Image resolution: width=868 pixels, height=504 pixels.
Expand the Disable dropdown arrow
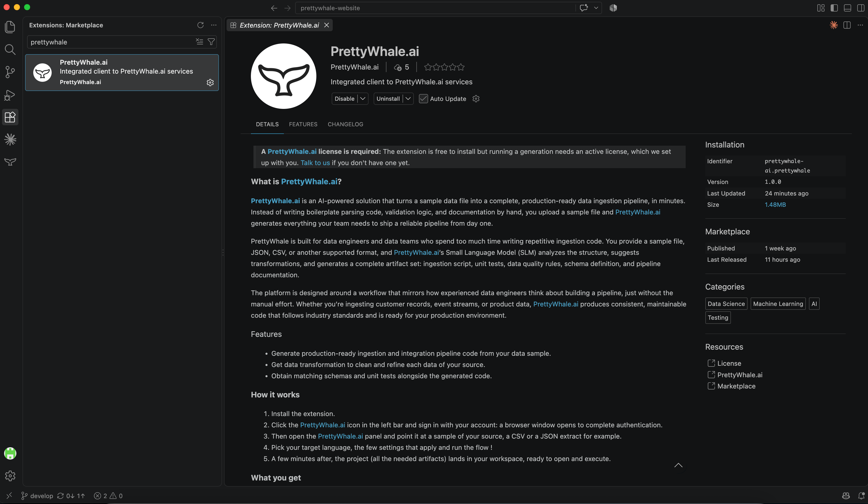pyautogui.click(x=363, y=99)
